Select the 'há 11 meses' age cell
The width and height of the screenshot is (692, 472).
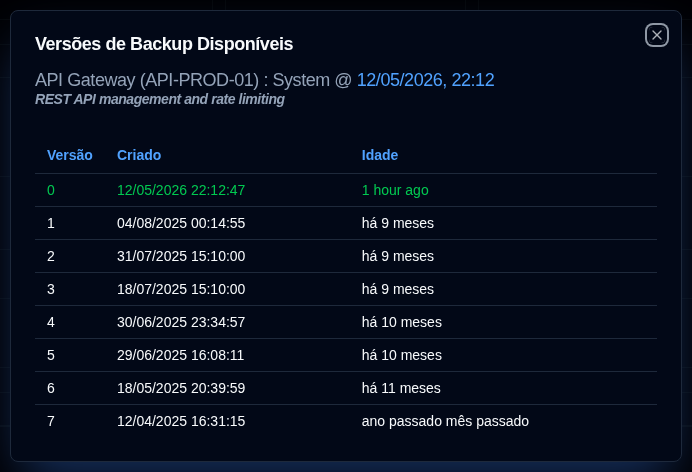[401, 389]
